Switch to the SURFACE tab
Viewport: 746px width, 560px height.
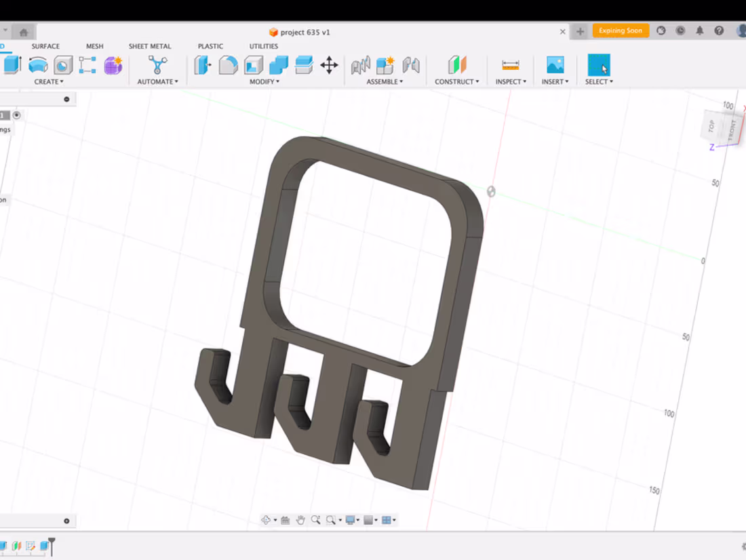(x=45, y=46)
